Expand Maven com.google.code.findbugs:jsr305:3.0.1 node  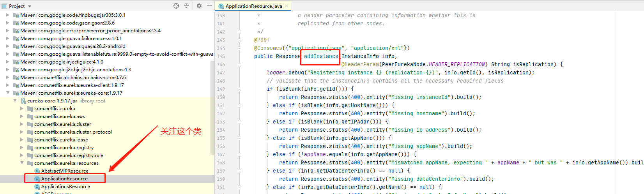8,15
